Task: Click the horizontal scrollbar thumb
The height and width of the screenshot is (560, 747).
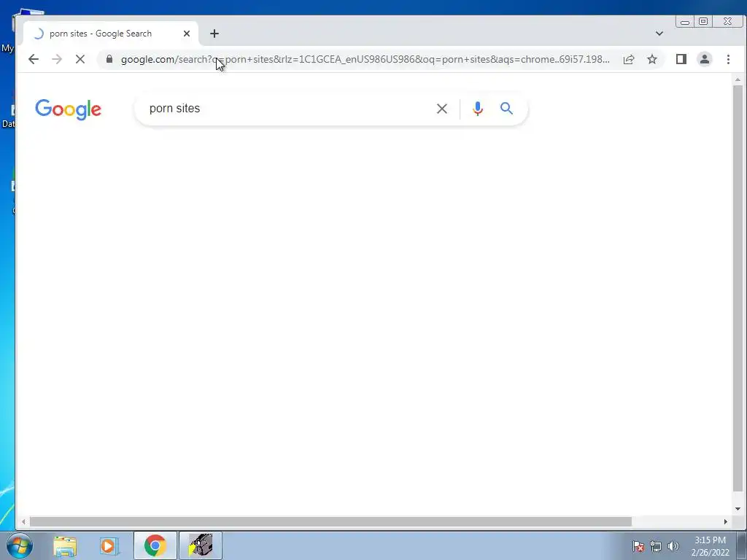Action: point(330,522)
